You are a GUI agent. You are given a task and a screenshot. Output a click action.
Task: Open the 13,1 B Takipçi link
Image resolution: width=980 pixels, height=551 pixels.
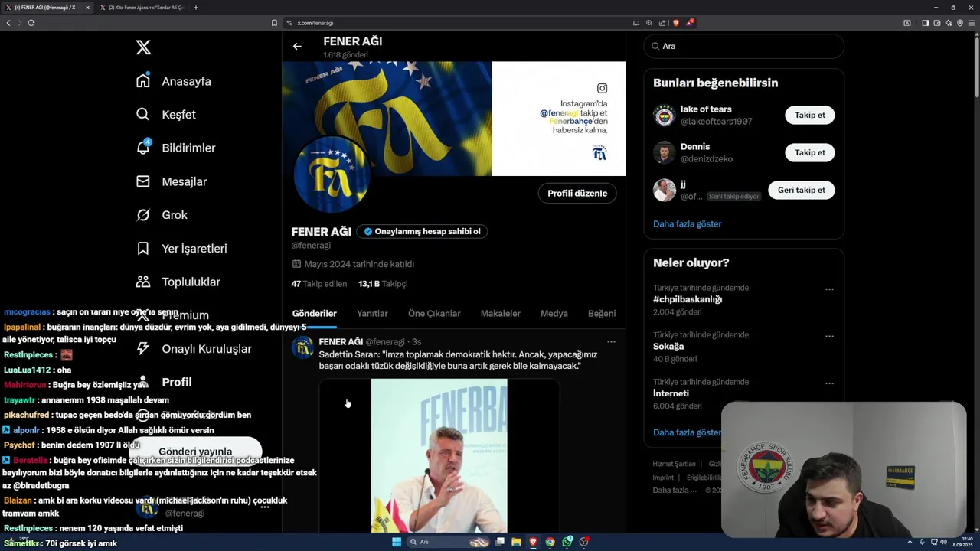383,284
